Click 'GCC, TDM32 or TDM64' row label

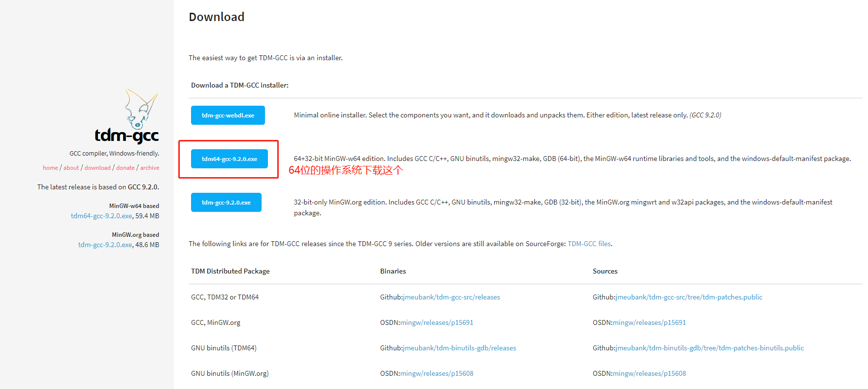tap(225, 297)
